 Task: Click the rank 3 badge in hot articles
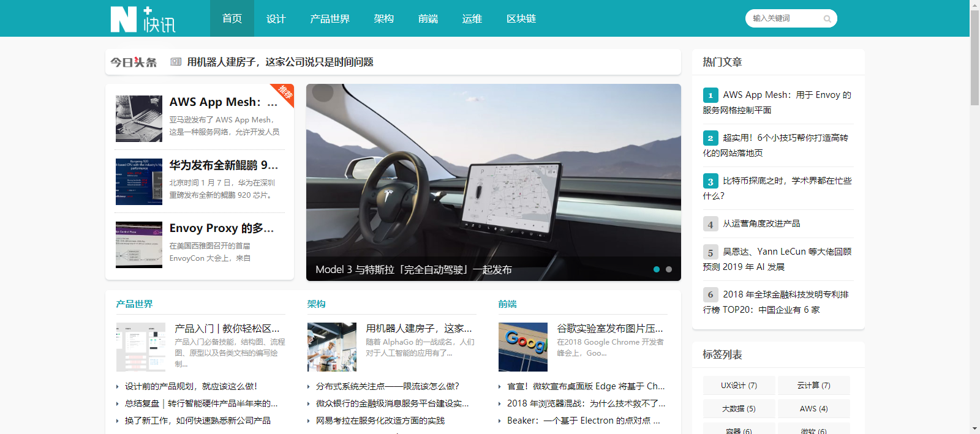point(710,181)
